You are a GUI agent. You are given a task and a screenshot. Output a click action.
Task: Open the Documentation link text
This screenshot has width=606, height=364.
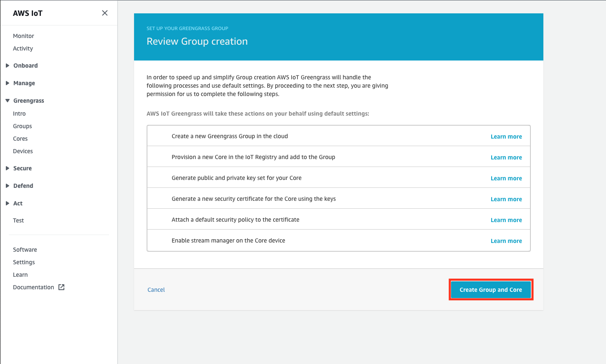tap(33, 287)
